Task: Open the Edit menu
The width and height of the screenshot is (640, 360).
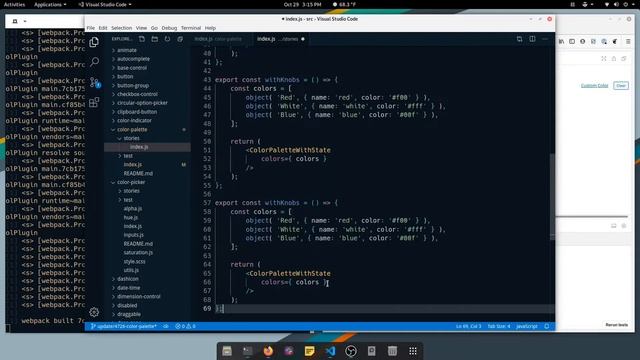Action: (103, 28)
